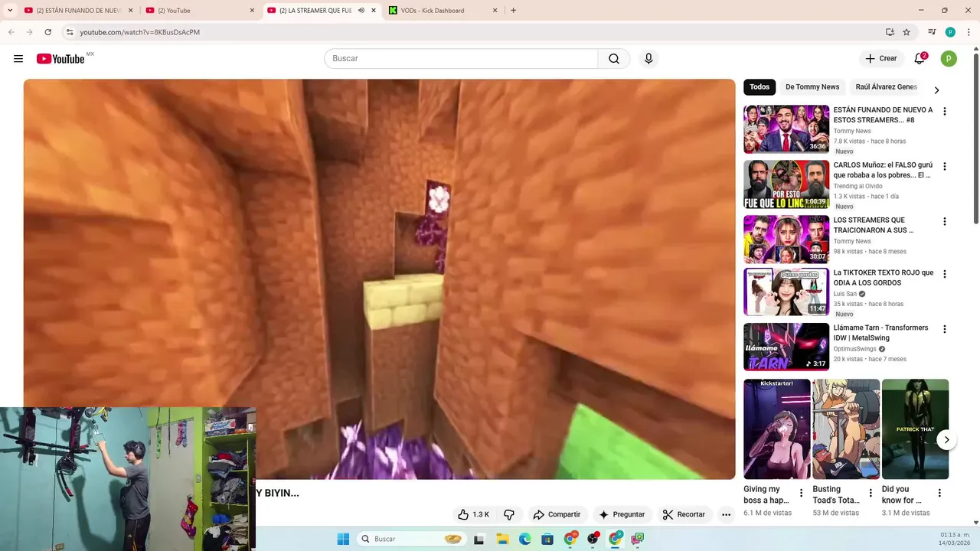Viewport: 980px width, 551px height.
Task: Launch Microsoft Edge from taskbar
Action: click(525, 539)
